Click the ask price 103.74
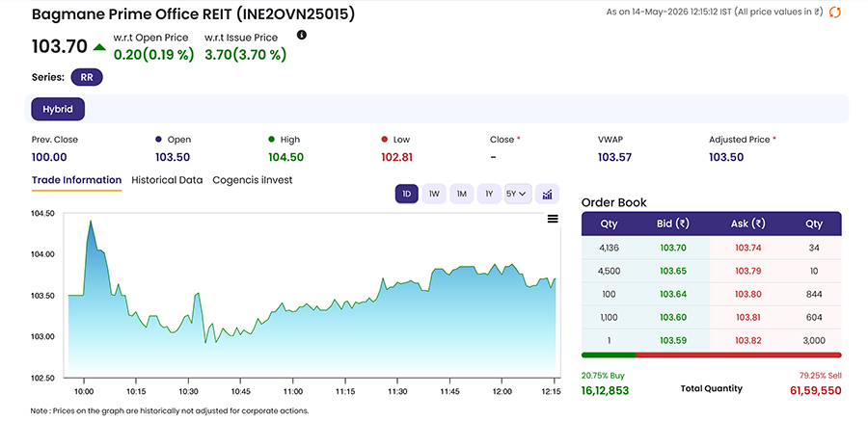This screenshot has height=421, width=868. tap(748, 248)
